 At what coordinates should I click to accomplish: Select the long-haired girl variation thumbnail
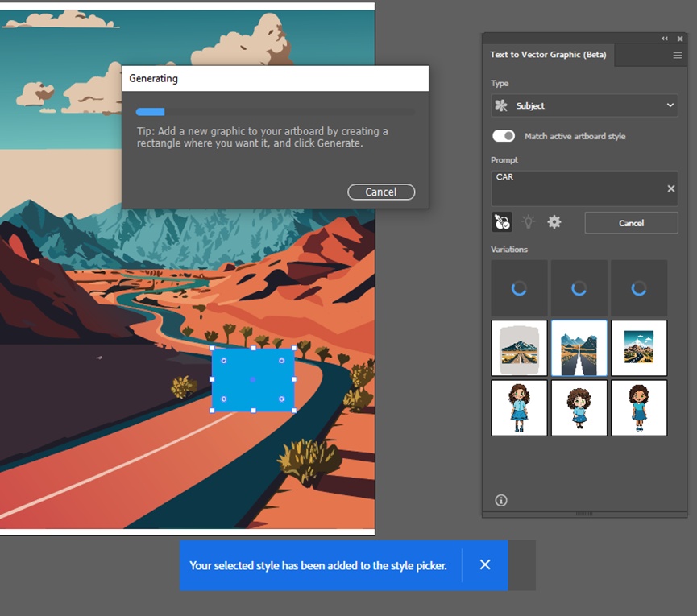(x=519, y=407)
